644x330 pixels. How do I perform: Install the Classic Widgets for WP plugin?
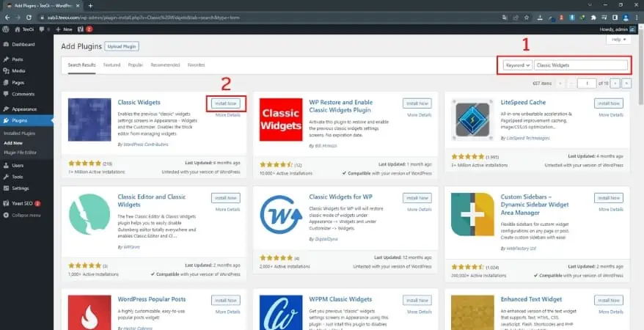(x=417, y=198)
